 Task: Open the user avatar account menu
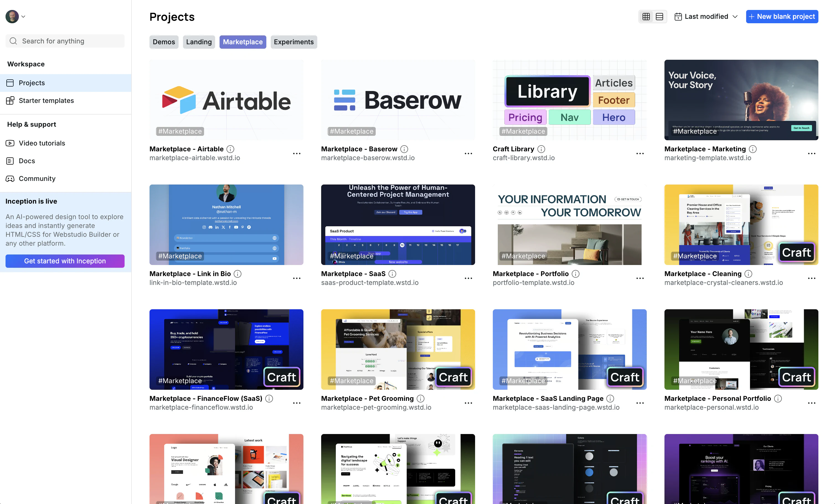[15, 16]
